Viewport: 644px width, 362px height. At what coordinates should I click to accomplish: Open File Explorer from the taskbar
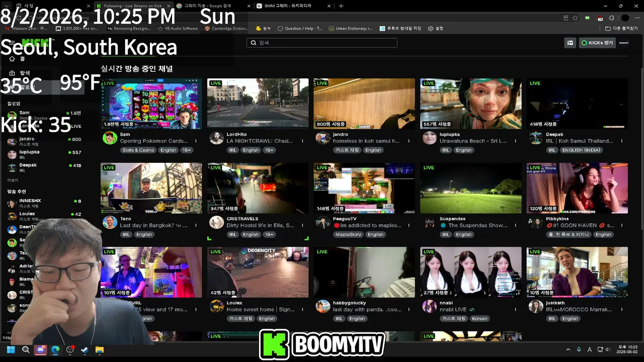pyautogui.click(x=100, y=349)
